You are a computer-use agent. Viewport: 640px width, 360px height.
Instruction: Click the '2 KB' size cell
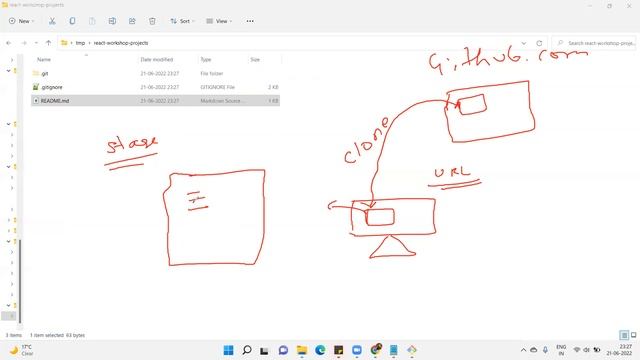pyautogui.click(x=273, y=87)
